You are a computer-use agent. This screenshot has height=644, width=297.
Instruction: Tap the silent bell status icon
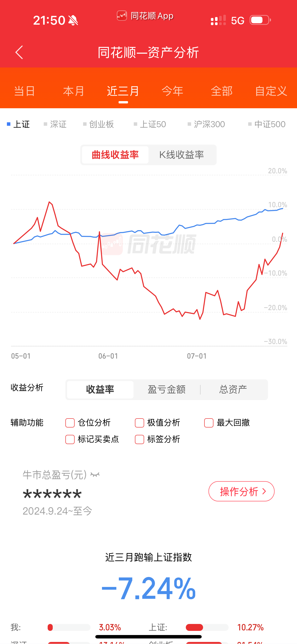coord(73,20)
